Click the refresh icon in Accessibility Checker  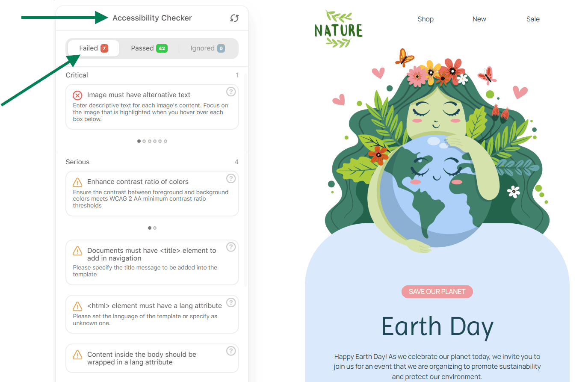(x=234, y=18)
